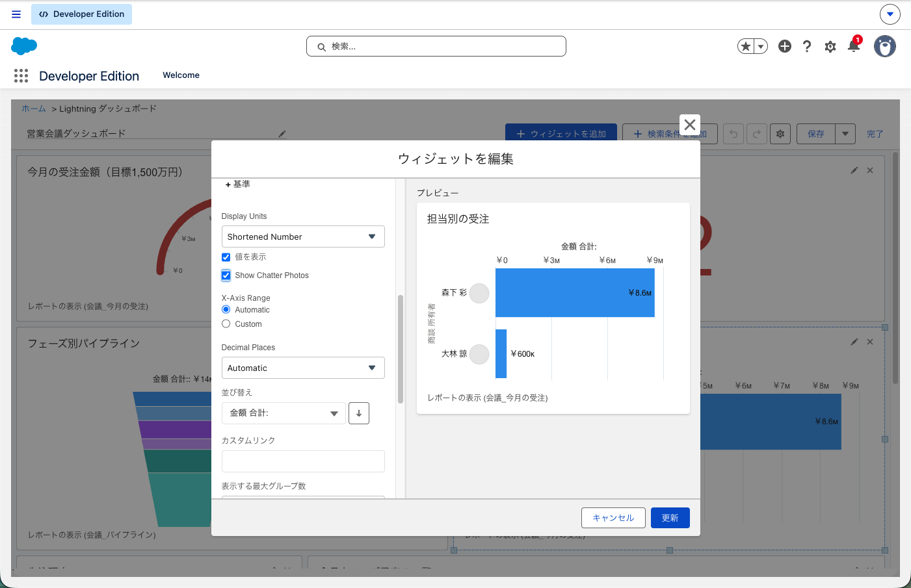Click the dialog settings panel scrollbar
Viewport: 911px width, 588px height.
[401, 349]
